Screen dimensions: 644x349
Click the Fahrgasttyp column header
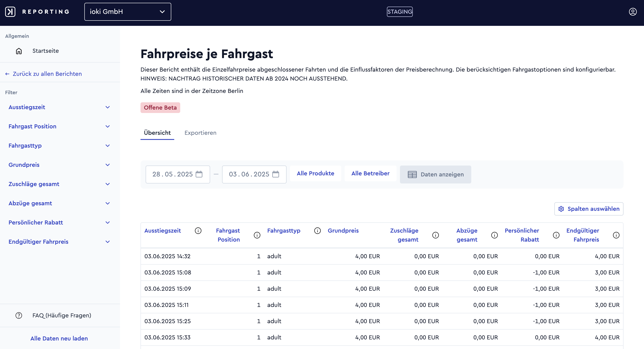click(x=284, y=231)
